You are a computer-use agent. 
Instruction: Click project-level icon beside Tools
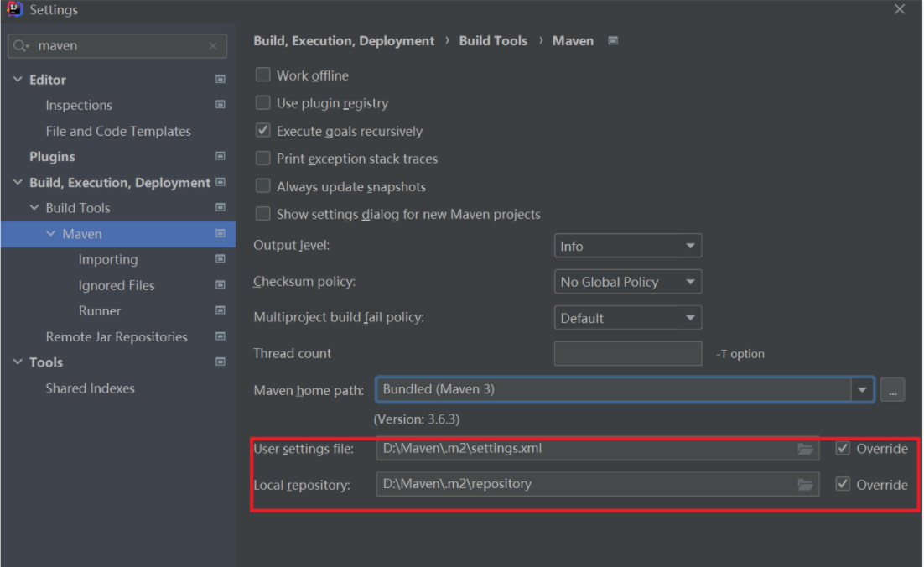tap(221, 362)
